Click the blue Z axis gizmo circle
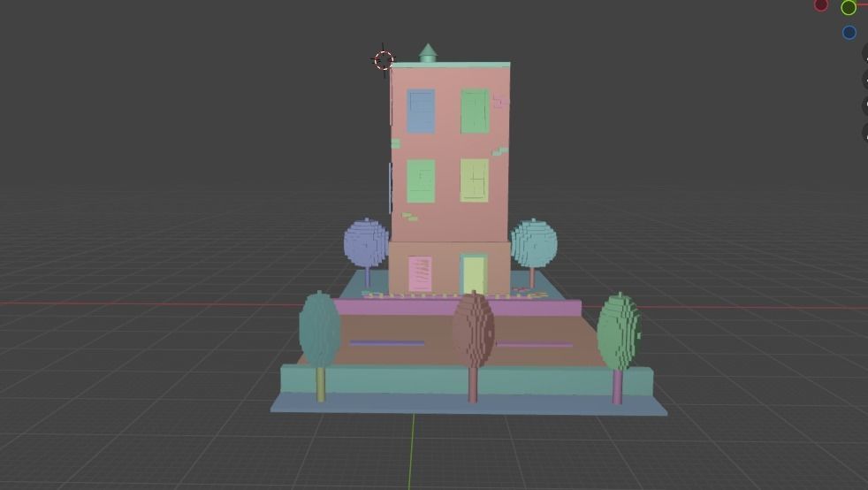 849,33
